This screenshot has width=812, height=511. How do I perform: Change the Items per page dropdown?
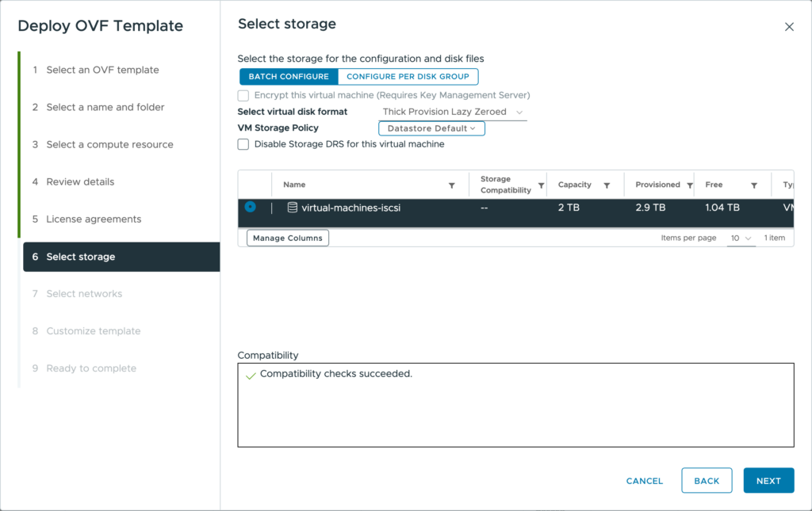coord(741,238)
